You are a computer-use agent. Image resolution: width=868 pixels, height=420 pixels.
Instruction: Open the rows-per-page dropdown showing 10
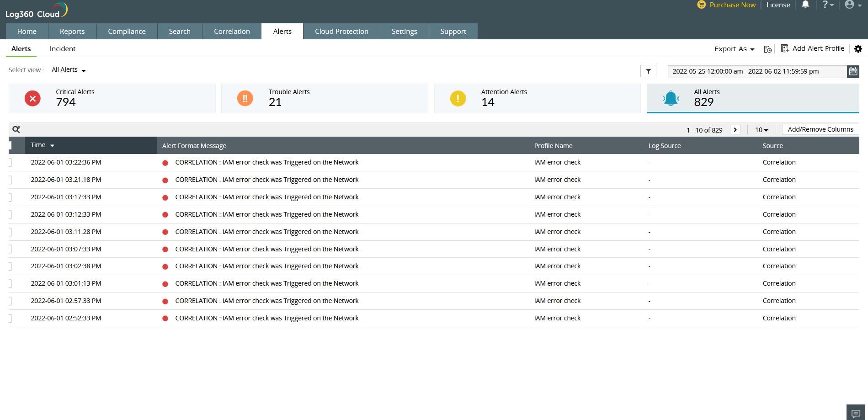click(x=761, y=130)
